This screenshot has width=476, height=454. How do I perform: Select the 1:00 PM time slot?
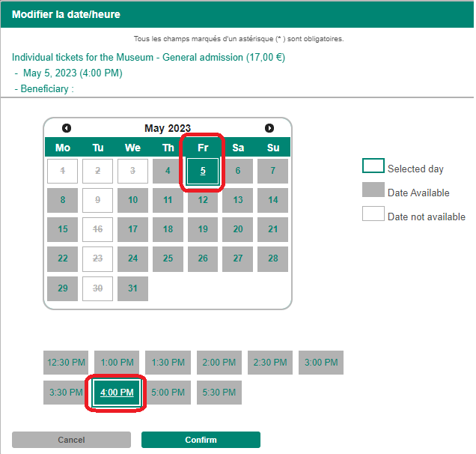tap(117, 363)
